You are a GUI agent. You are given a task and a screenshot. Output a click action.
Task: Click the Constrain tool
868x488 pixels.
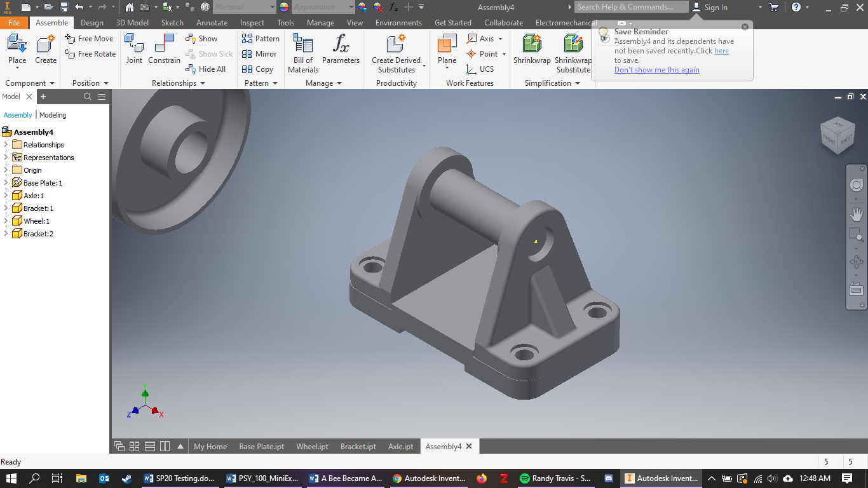(164, 50)
